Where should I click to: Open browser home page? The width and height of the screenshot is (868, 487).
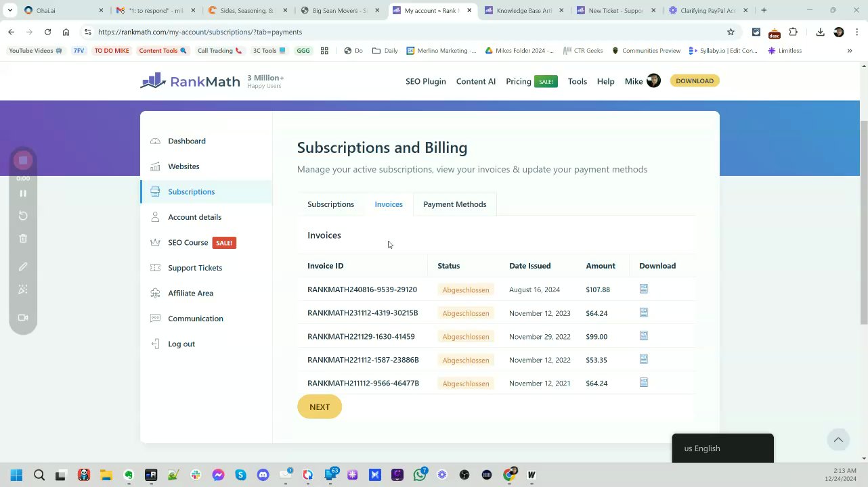(66, 32)
